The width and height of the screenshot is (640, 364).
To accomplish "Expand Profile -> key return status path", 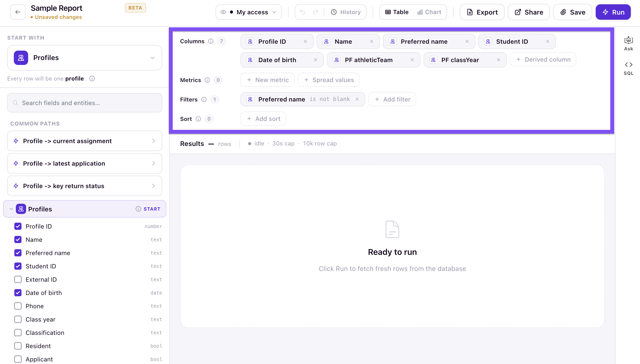I will (x=85, y=186).
